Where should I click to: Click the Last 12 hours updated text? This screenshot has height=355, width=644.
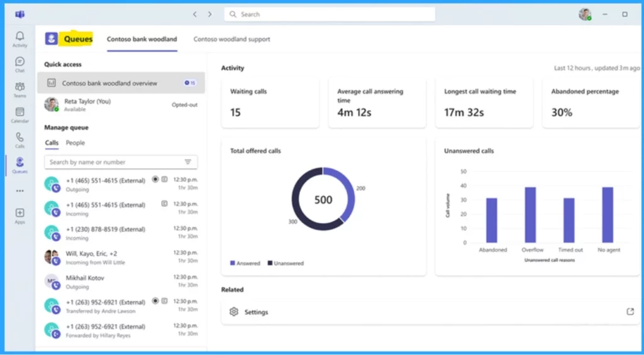[x=597, y=68]
